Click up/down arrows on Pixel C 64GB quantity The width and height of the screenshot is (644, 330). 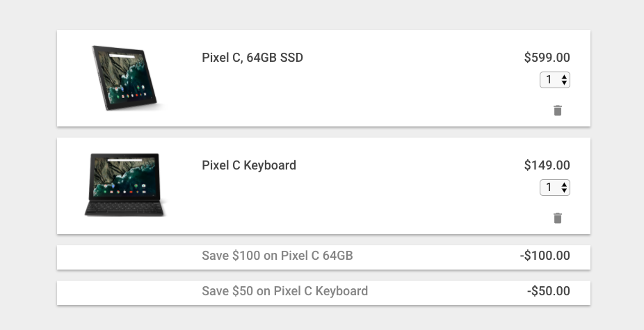(564, 80)
